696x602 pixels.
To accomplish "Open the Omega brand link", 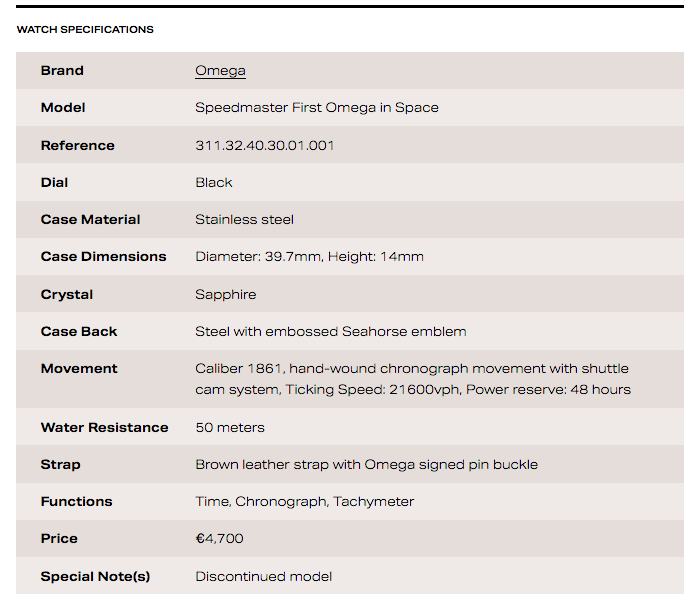I will tap(220, 71).
